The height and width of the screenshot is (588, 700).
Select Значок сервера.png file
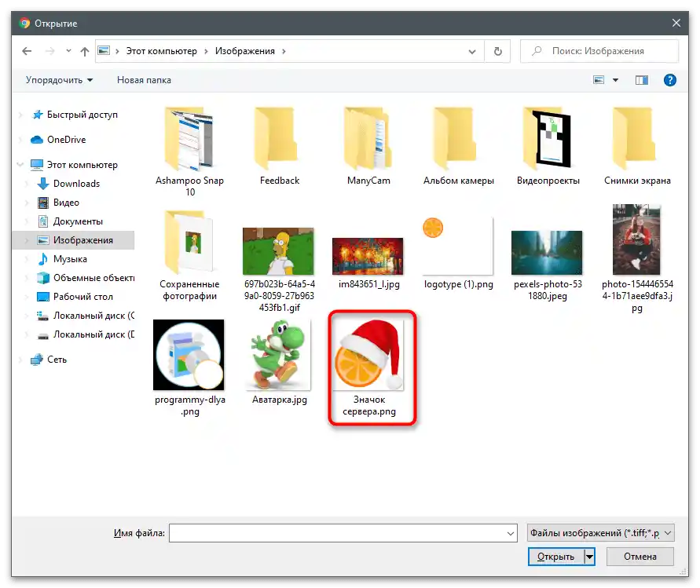tap(370, 368)
